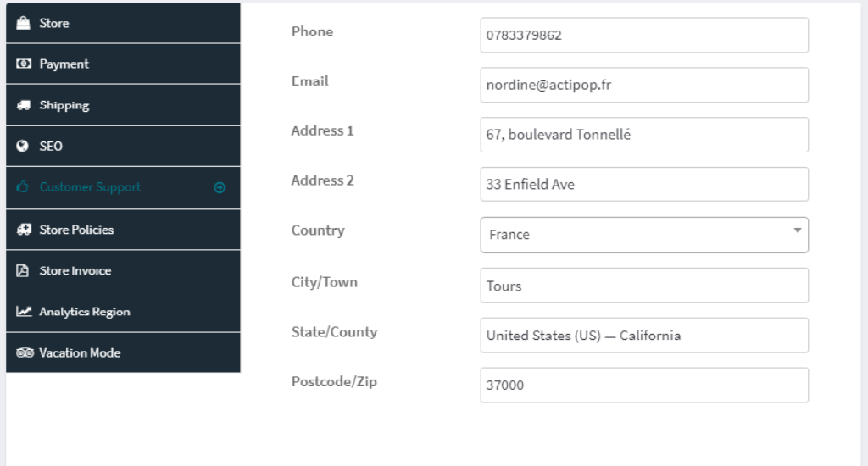Click the SEO globe icon
868x466 pixels.
(24, 147)
